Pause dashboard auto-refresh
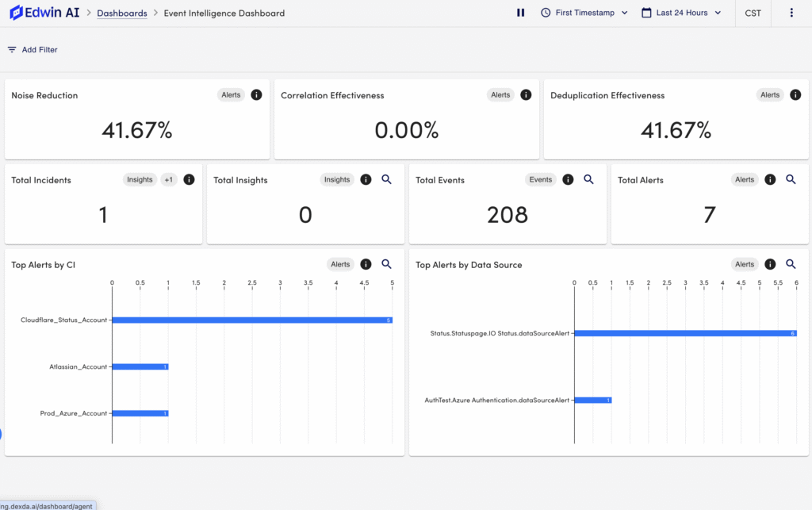 click(x=521, y=13)
